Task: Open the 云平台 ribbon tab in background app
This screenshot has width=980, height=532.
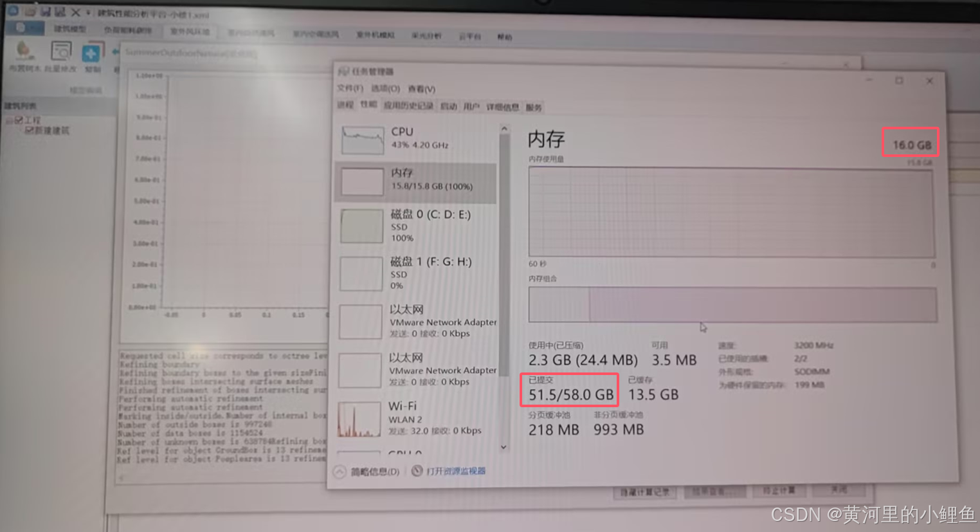Action: point(470,37)
